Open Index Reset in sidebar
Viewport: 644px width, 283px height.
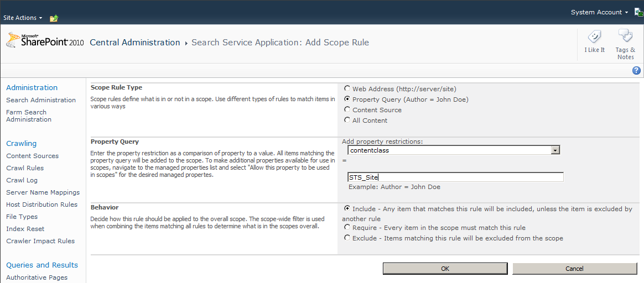[25, 229]
